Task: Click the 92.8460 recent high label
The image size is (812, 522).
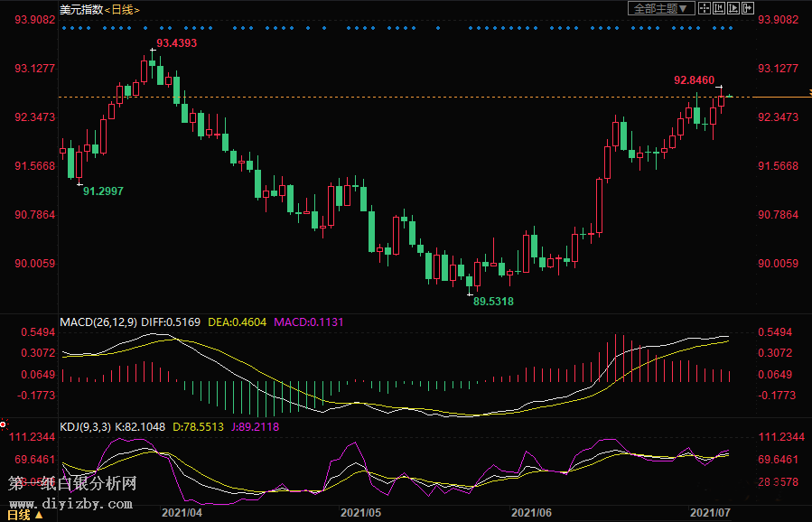Action: pos(694,80)
